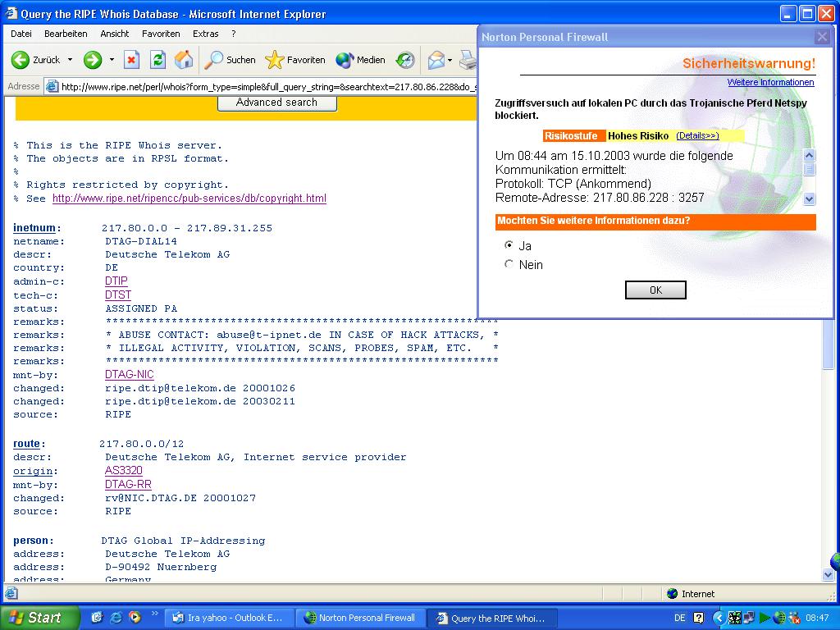Switch to Norton Personal Firewall taskbar button
This screenshot has height=630, width=840.
[361, 618]
